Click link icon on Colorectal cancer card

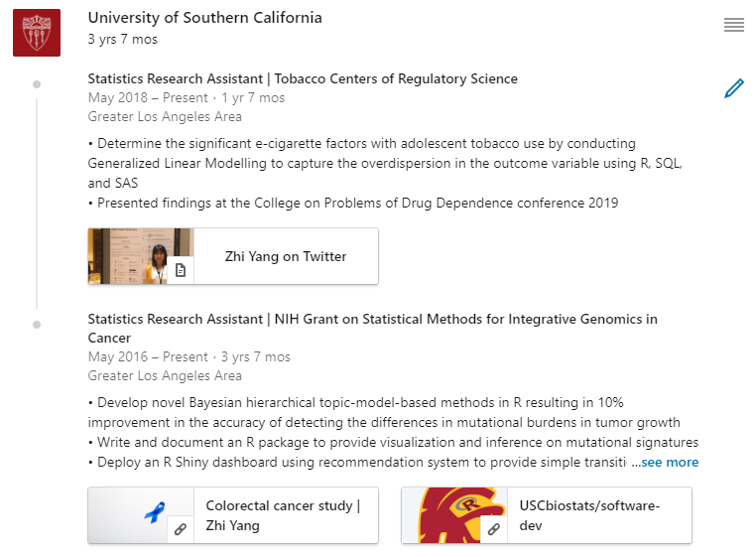click(181, 529)
